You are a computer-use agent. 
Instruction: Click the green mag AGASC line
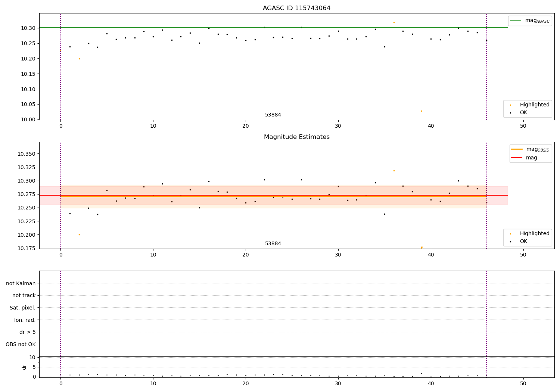(x=274, y=27)
